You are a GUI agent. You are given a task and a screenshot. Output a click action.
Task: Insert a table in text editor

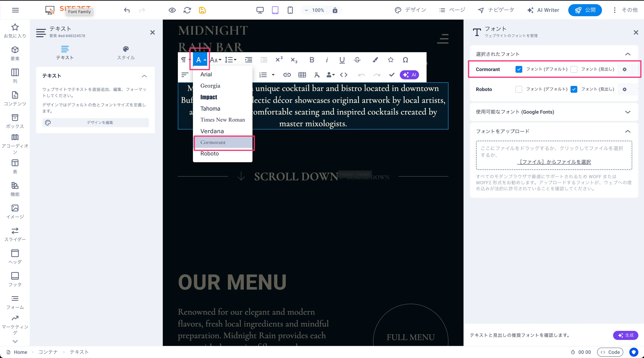click(302, 75)
